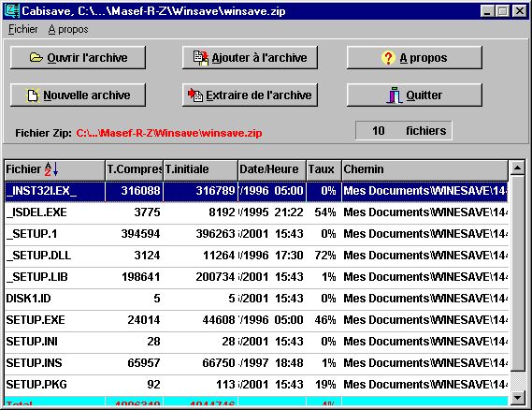The width and height of the screenshot is (532, 410).
Task: Click compressed size 316088
Action: point(141,191)
